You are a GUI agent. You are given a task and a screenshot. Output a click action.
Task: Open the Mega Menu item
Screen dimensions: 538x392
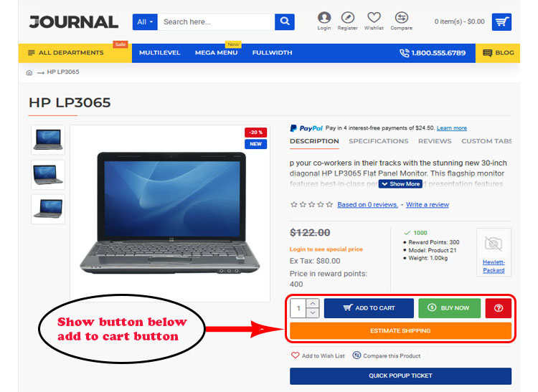point(216,53)
